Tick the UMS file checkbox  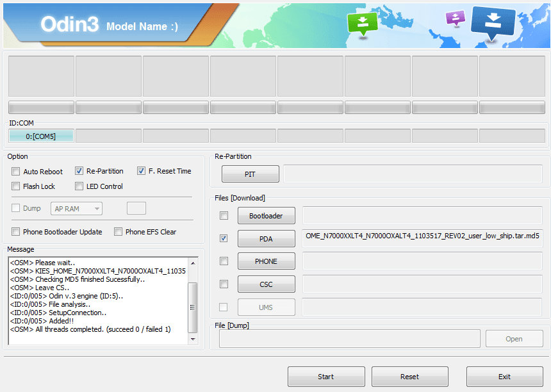coord(223,307)
